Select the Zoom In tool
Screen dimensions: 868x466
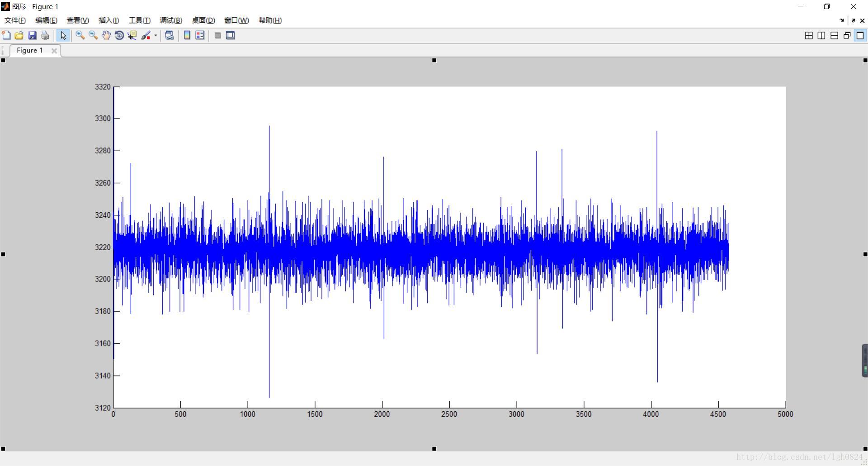80,35
